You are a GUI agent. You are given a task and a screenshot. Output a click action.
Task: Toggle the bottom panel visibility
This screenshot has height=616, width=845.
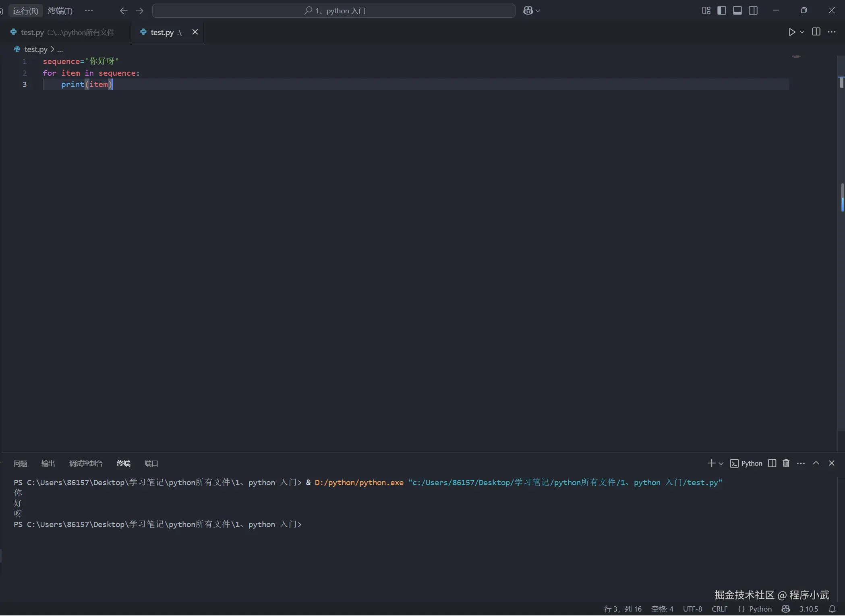pyautogui.click(x=737, y=11)
